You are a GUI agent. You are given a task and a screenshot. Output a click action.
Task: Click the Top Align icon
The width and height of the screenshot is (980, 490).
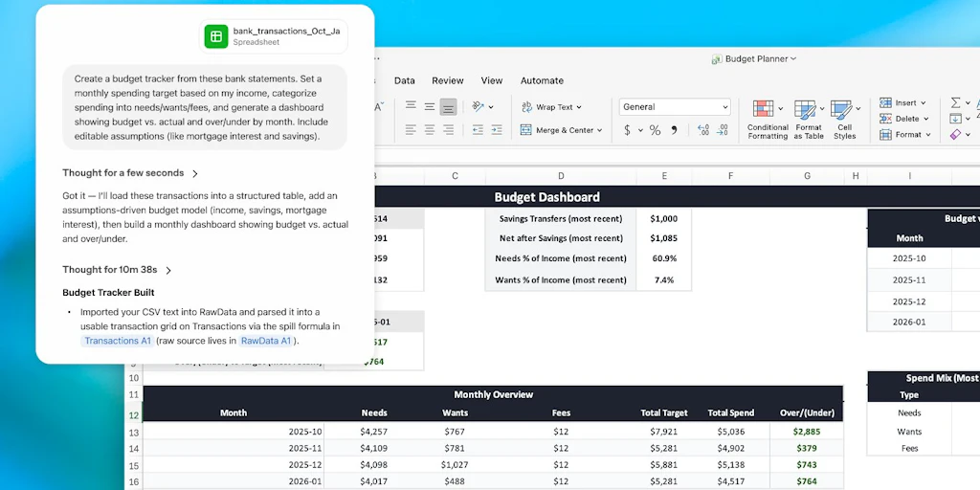tap(411, 106)
